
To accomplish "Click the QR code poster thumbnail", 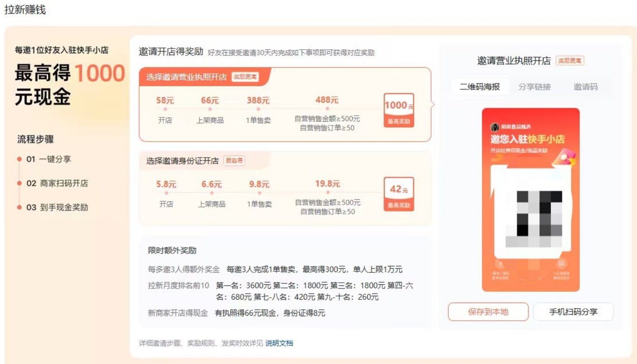I will 530,199.
